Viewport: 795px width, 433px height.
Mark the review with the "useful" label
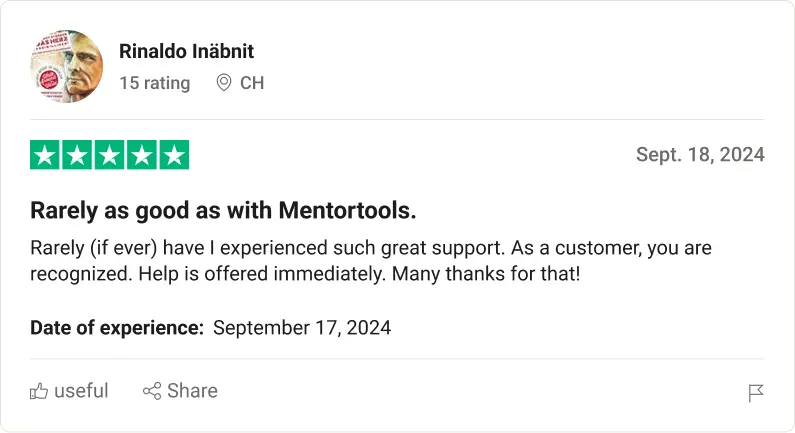(x=81, y=391)
